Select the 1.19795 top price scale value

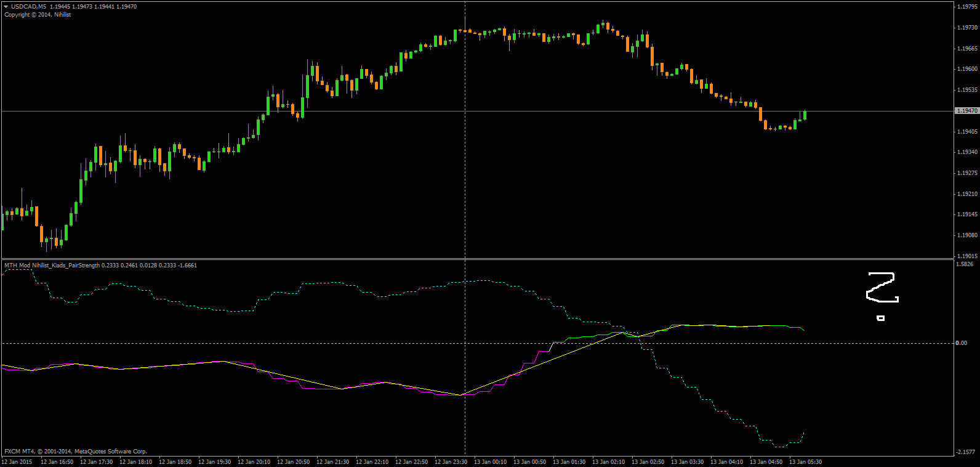pos(966,7)
